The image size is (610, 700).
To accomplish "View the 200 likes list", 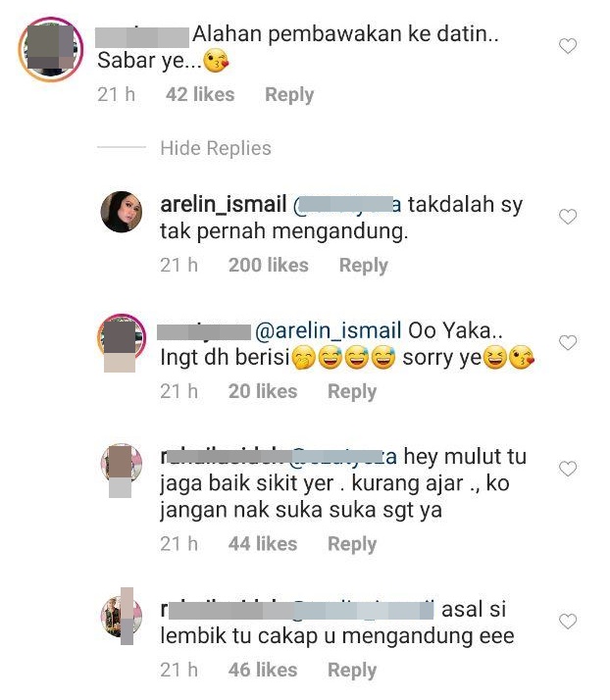I will point(269,265).
